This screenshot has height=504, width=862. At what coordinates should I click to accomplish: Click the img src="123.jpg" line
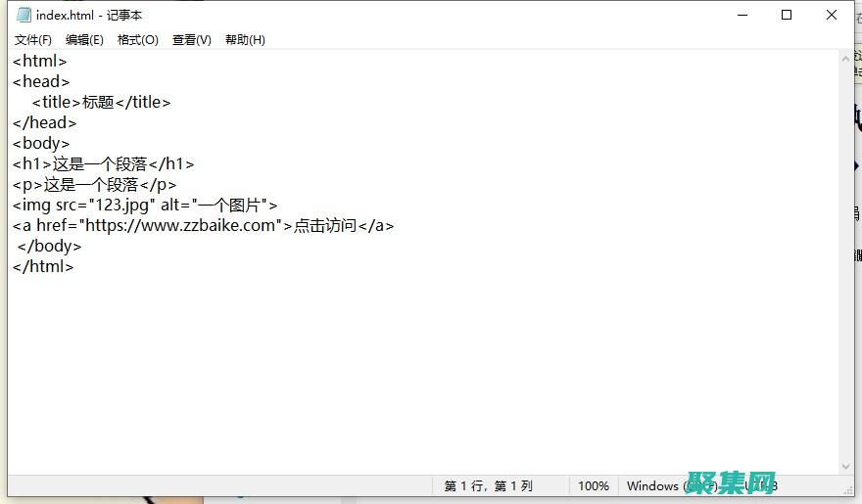point(145,206)
